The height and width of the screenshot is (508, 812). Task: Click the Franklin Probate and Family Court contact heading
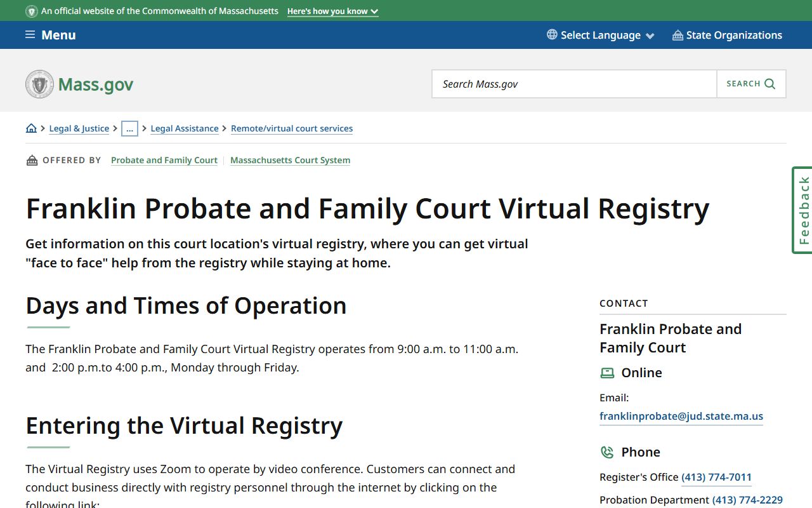[671, 338]
